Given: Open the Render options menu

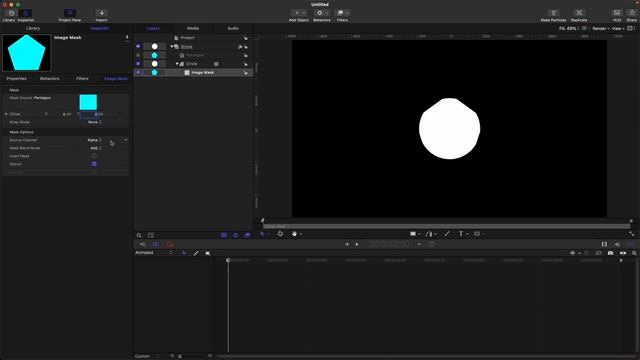Looking at the screenshot, I should (601, 29).
